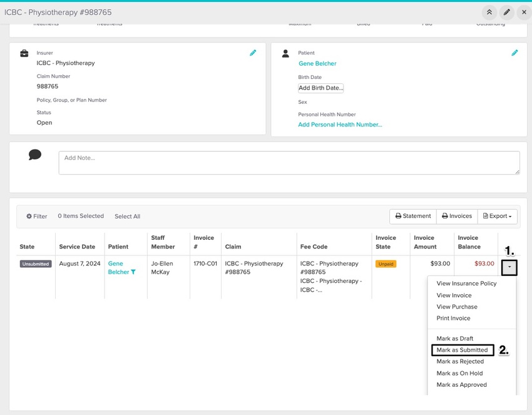This screenshot has height=415, width=532.
Task: Click the Add Birth Date field
Action: [x=320, y=88]
